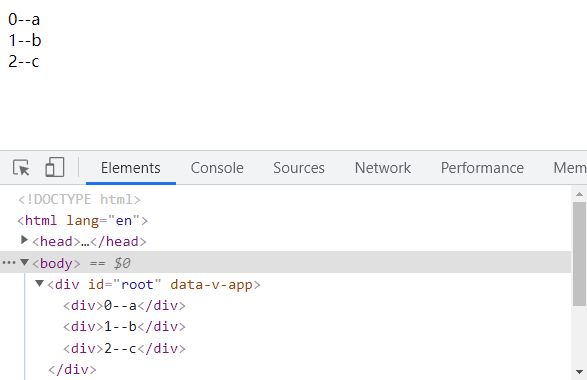Collapse the body element node
The width and height of the screenshot is (587, 380).
[x=24, y=262]
